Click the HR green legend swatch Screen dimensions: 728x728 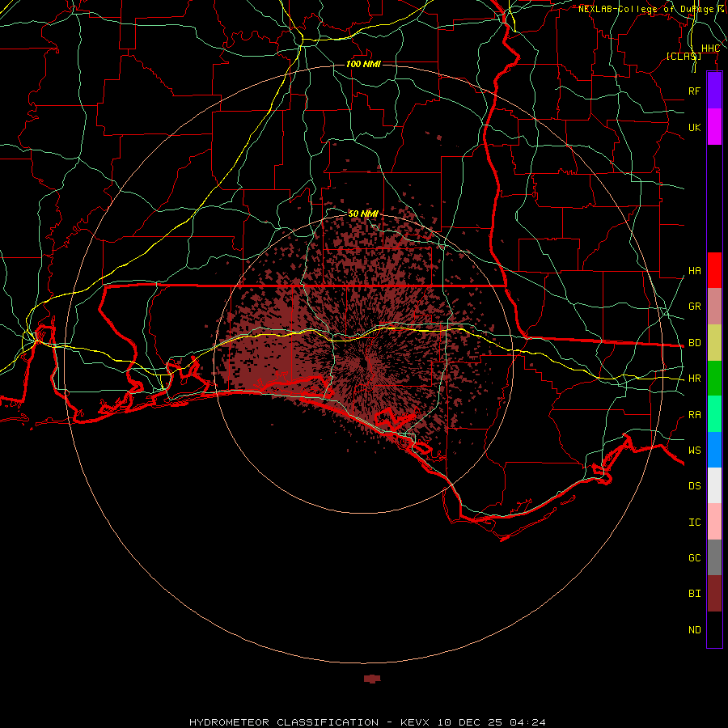[x=714, y=379]
